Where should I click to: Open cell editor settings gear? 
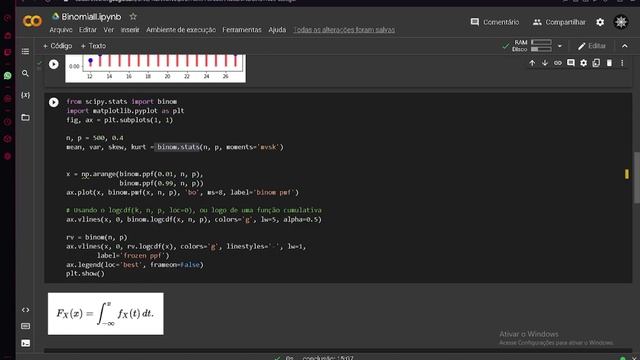[584, 63]
